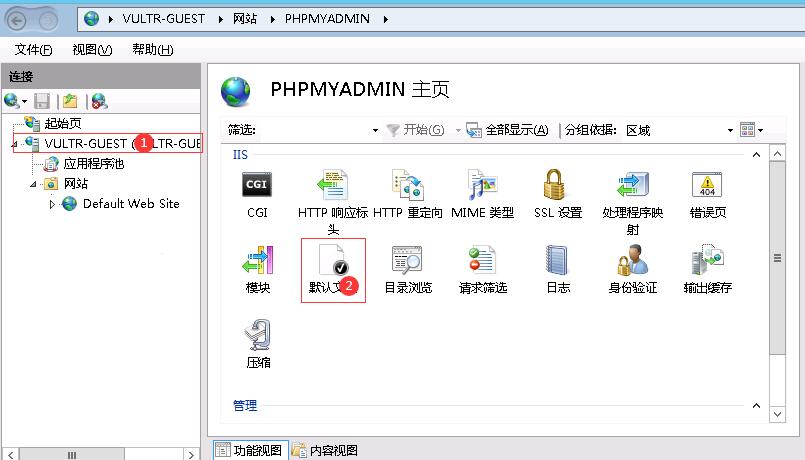Click the feature pane vertical scrollbar thumb
Screen dimensions: 805x460
pyautogui.click(x=777, y=258)
